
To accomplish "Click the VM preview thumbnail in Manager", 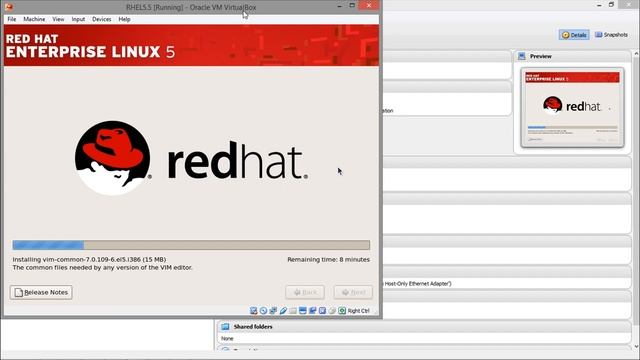I will 572,107.
